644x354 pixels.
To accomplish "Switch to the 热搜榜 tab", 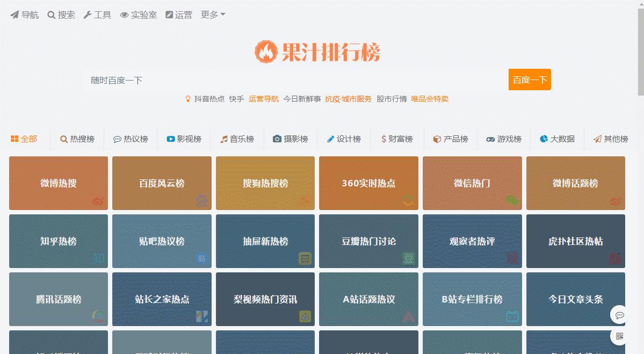I will (x=77, y=139).
